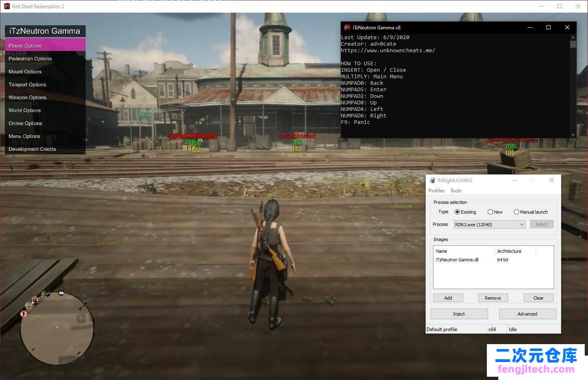Click the Inject button
The width and height of the screenshot is (588, 380).
459,314
